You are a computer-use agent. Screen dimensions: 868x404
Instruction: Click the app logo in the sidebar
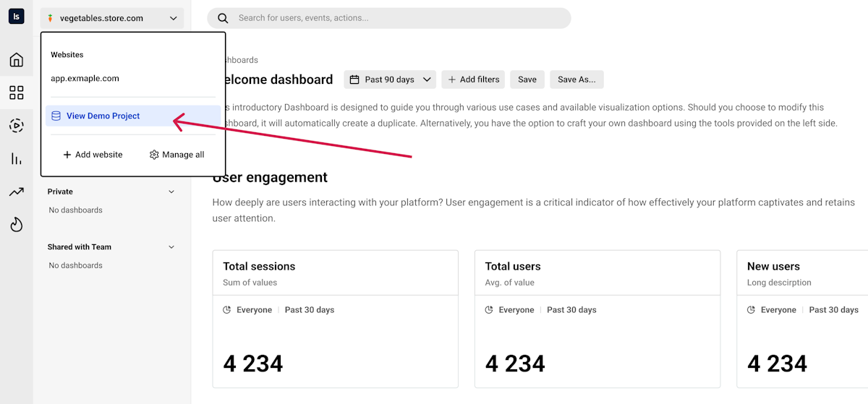coord(16,16)
